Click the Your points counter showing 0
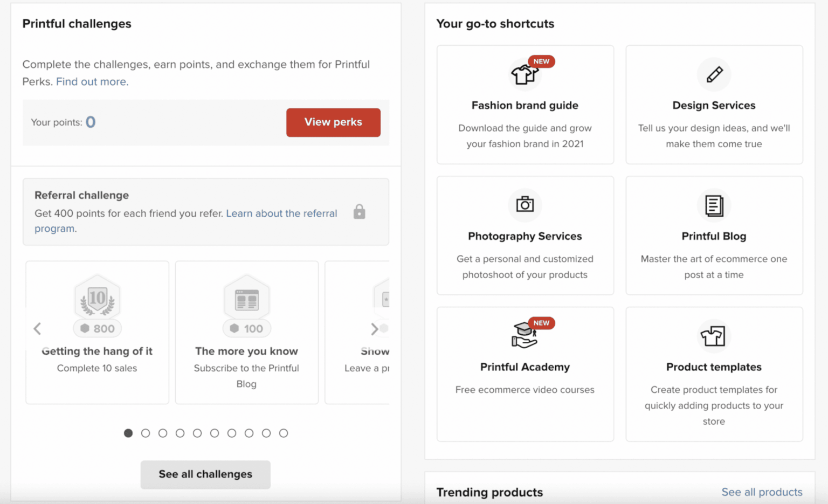This screenshot has width=828, height=504. [63, 122]
